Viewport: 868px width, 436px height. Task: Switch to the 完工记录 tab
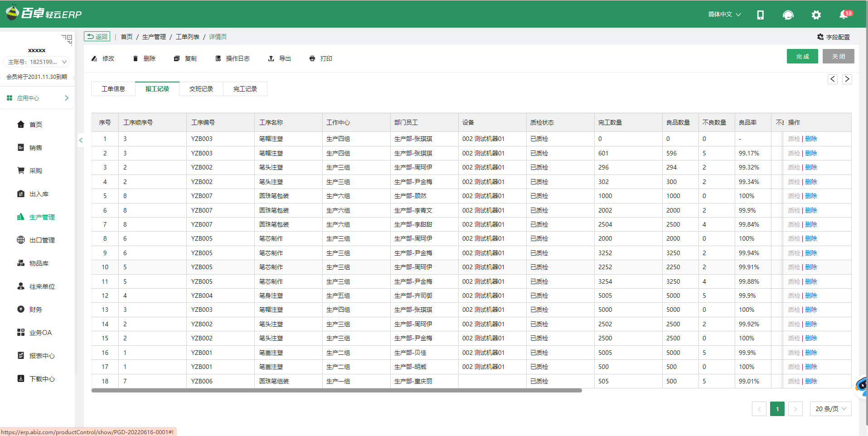click(x=245, y=89)
